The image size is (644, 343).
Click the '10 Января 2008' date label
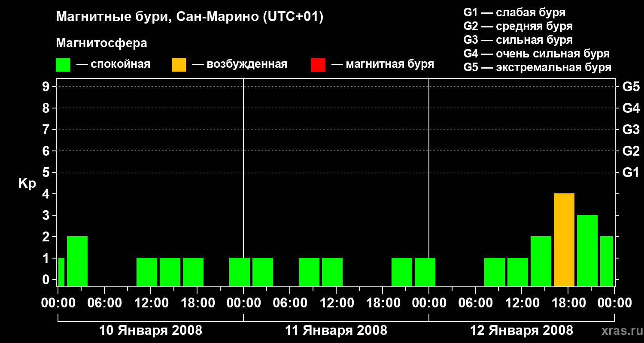click(x=151, y=331)
